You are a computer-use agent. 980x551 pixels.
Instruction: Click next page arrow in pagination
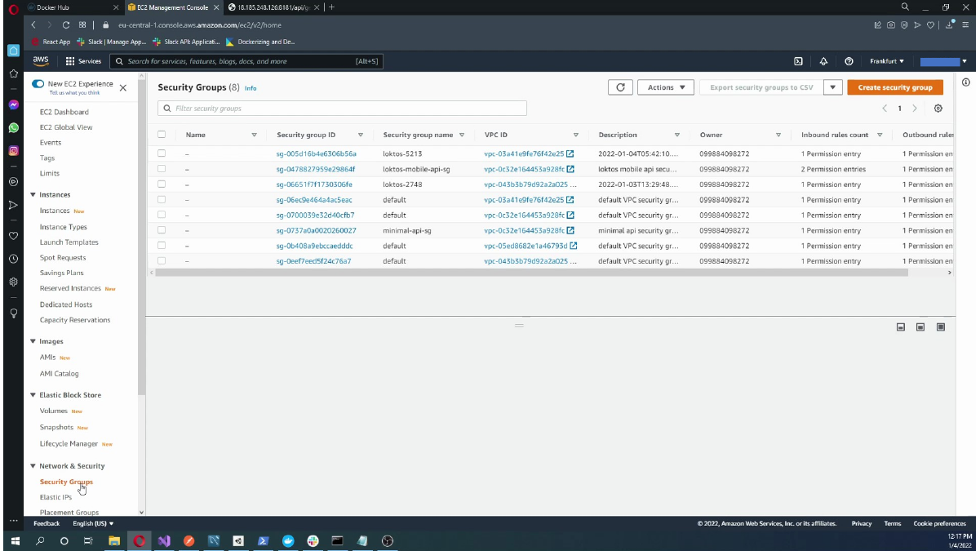pos(915,109)
